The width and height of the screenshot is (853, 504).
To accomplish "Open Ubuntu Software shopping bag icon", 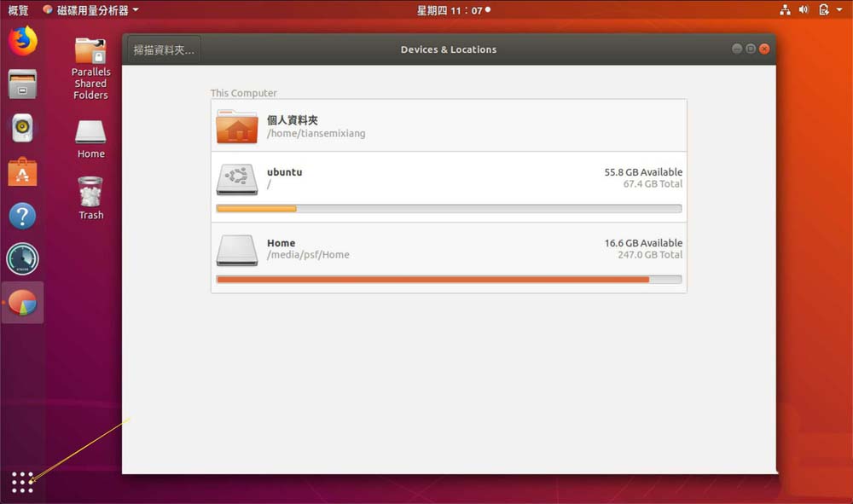I will 22,171.
